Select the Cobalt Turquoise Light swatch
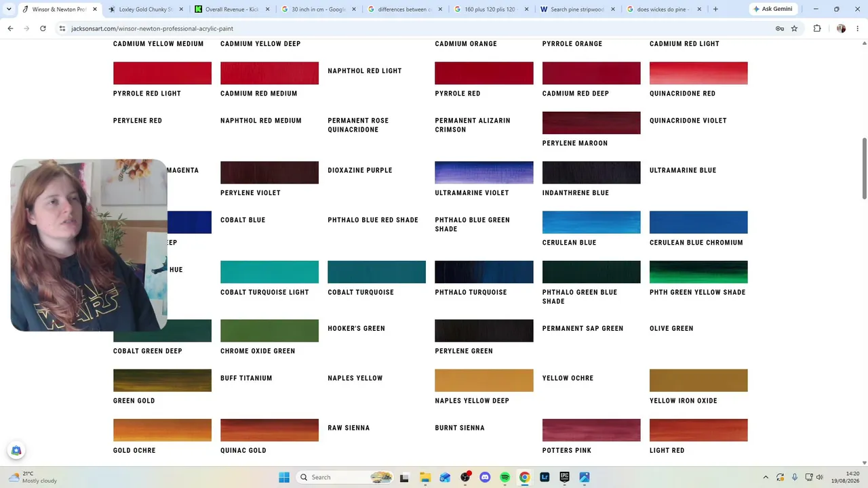 [x=269, y=272]
